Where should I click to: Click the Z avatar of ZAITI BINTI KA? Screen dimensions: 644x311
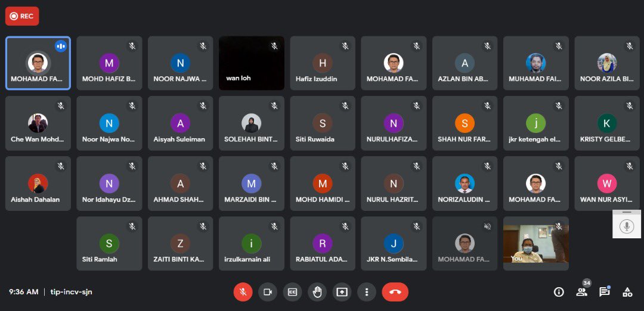coord(180,243)
